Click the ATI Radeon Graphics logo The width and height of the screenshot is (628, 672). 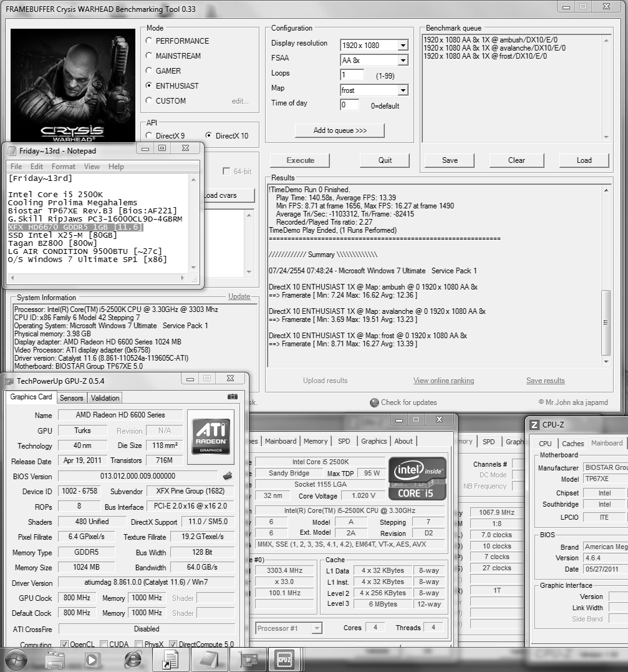pyautogui.click(x=211, y=437)
